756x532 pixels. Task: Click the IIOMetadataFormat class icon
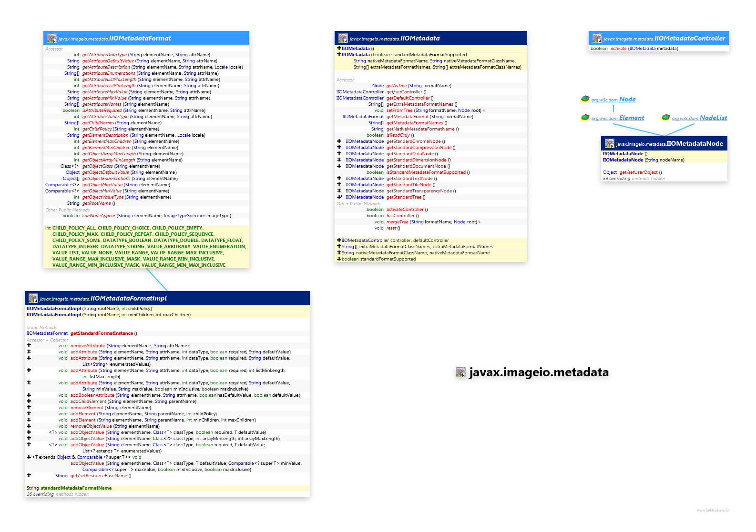pos(51,38)
